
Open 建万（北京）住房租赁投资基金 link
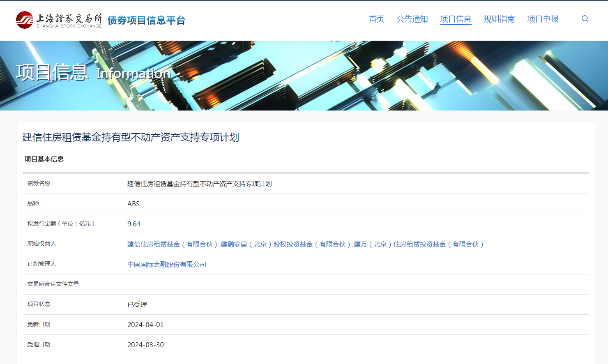point(419,244)
